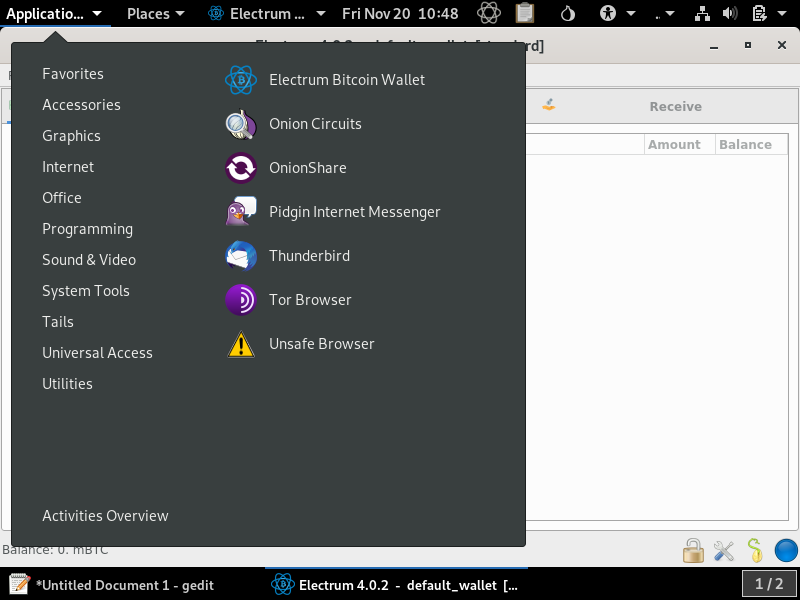This screenshot has width=800, height=600.
Task: Open the Tails category
Action: point(58,322)
